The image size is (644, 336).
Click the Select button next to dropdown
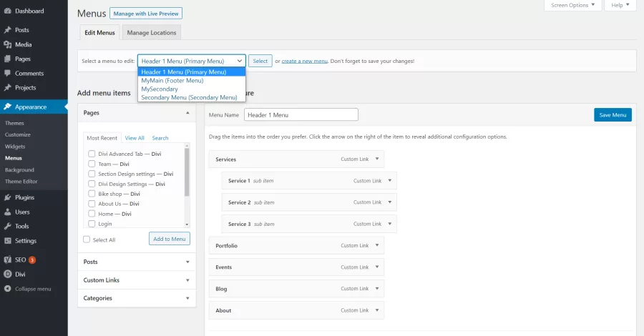click(260, 61)
